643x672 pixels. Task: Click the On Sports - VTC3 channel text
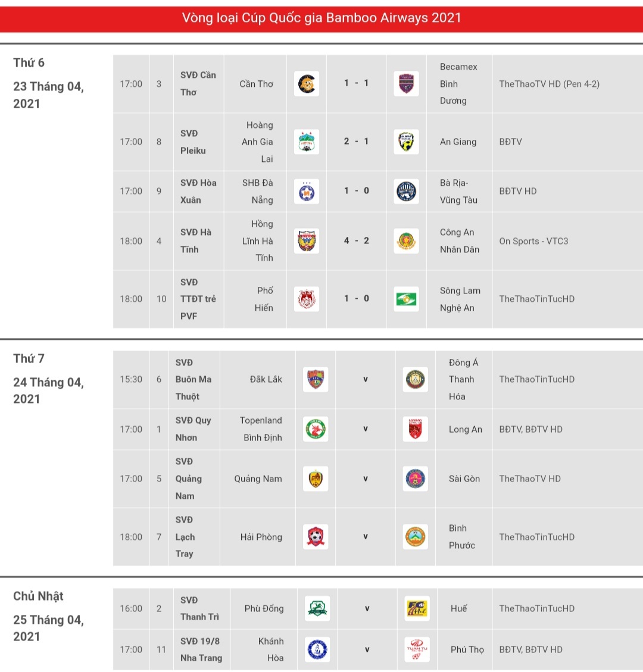click(x=533, y=241)
